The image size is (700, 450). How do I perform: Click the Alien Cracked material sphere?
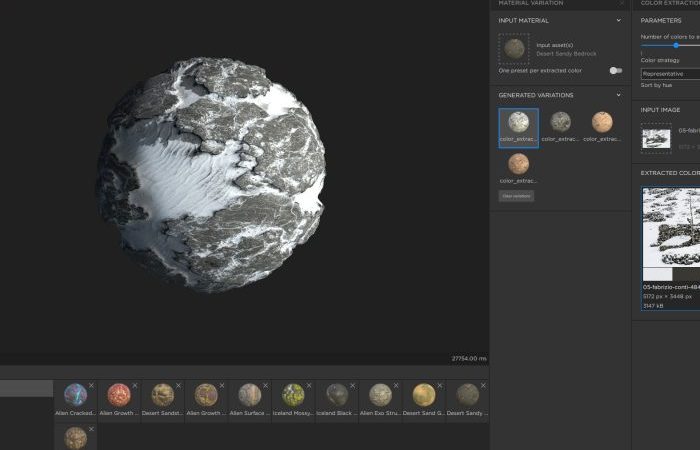75,395
